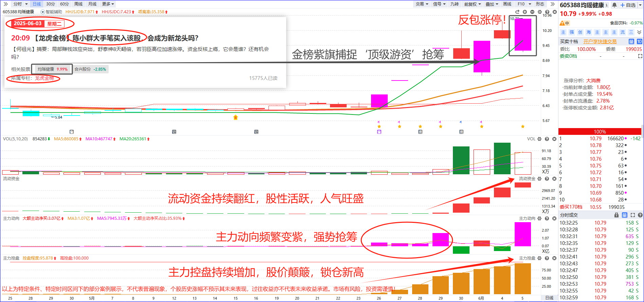The image size is (644, 302).
Task: Click the risk warning 中 icon
Action: point(565,23)
